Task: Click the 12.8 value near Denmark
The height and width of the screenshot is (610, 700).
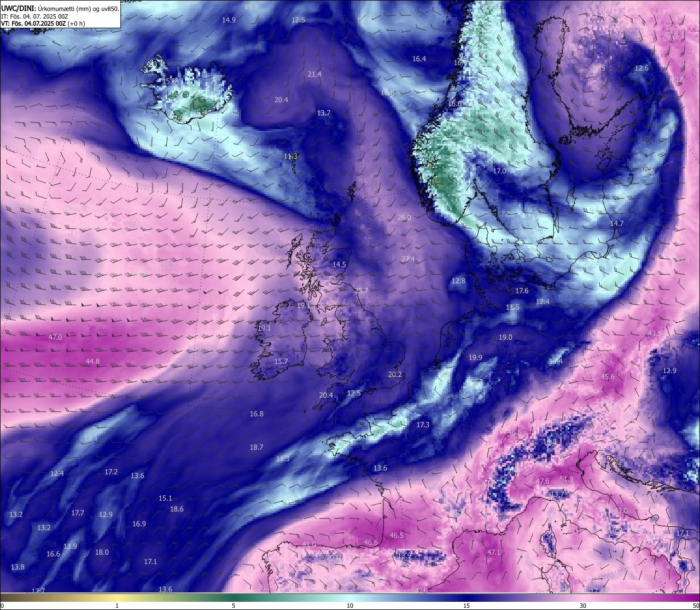Action: [458, 281]
